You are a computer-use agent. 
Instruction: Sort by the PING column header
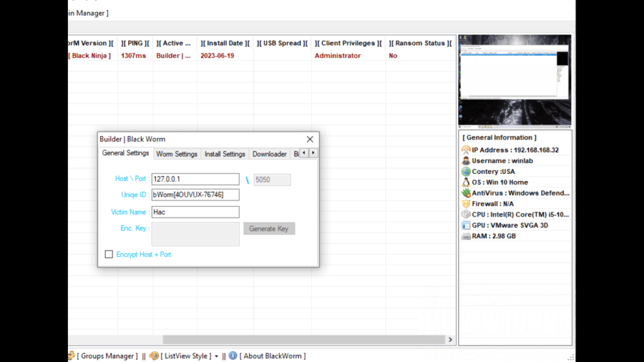[135, 43]
